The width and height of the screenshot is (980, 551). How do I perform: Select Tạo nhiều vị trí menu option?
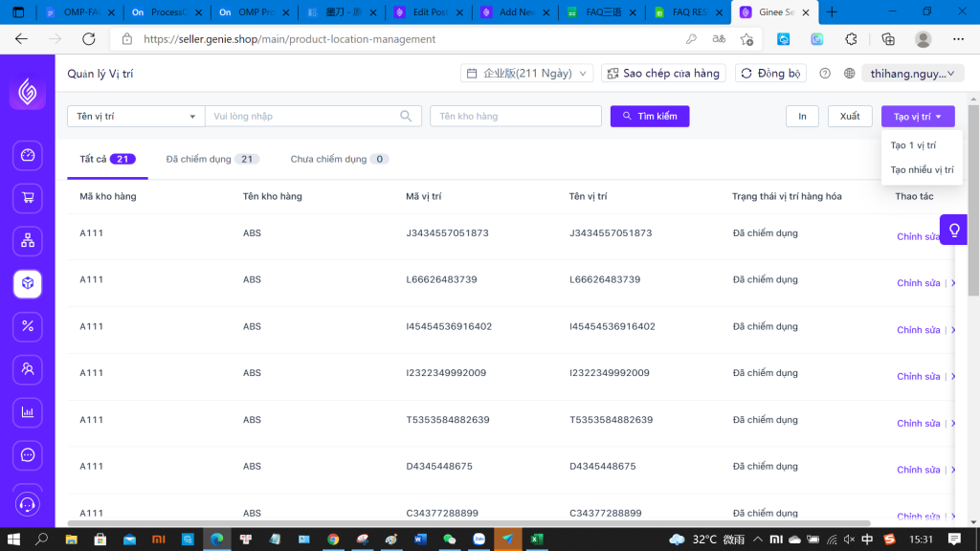click(x=922, y=170)
